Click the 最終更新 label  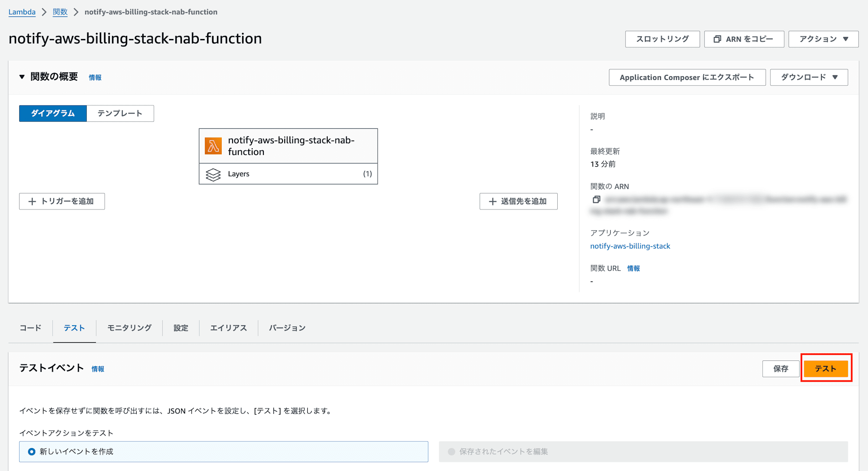click(605, 151)
